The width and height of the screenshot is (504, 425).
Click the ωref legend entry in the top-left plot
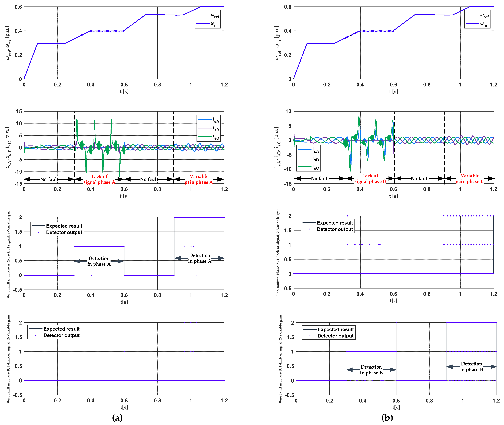(x=208, y=15)
